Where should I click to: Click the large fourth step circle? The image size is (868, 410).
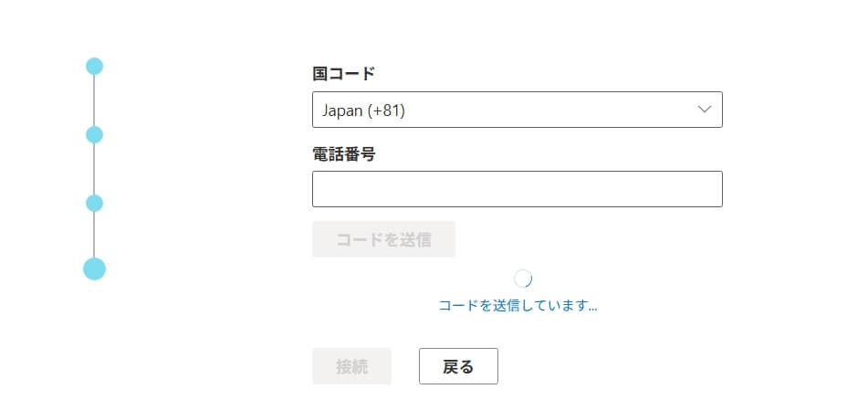coord(94,268)
